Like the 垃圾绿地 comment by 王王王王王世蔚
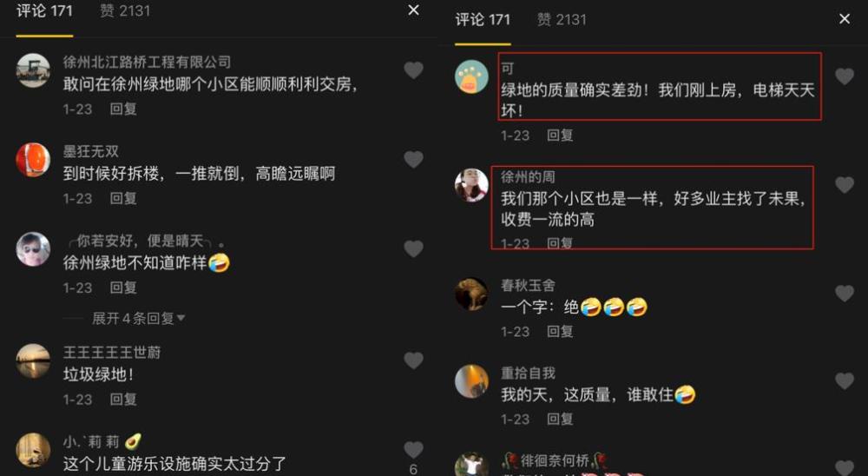The width and height of the screenshot is (868, 476). [413, 360]
